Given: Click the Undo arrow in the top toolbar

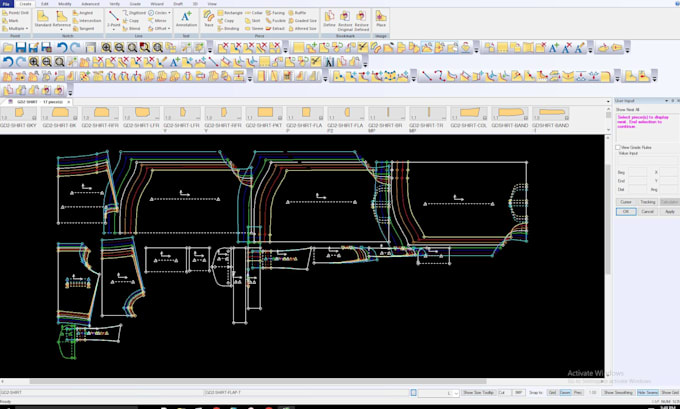Looking at the screenshot, I should tap(62, 47).
